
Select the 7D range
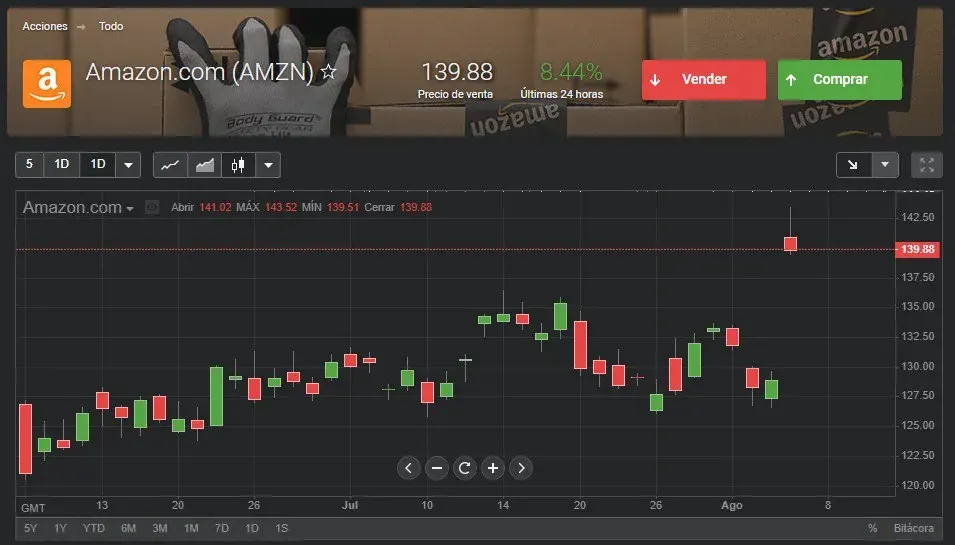tap(222, 528)
